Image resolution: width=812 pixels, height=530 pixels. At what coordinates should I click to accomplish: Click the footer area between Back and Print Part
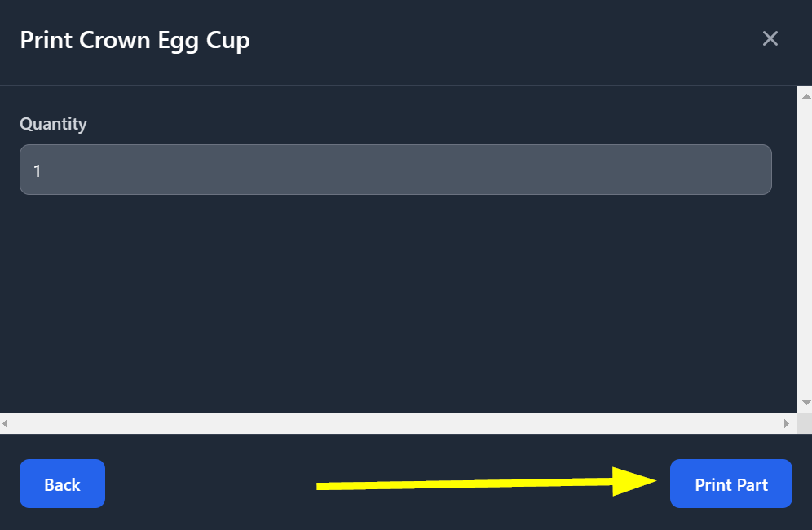207,484
